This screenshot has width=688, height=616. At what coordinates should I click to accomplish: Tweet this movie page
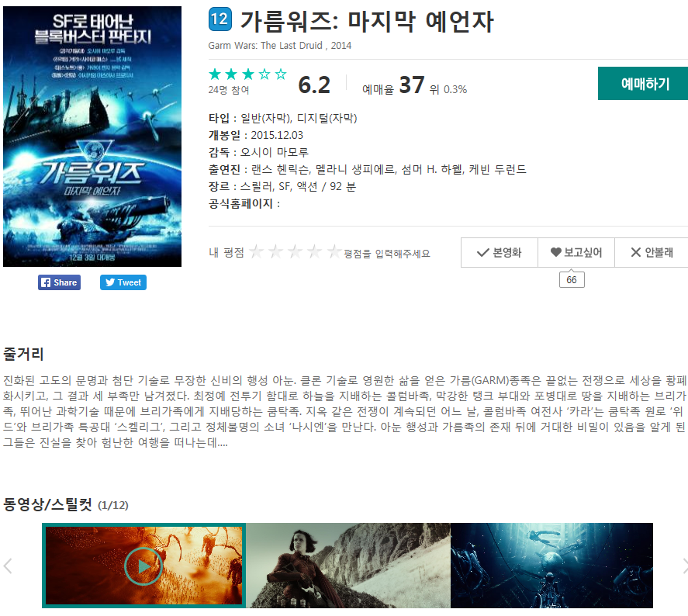[123, 282]
